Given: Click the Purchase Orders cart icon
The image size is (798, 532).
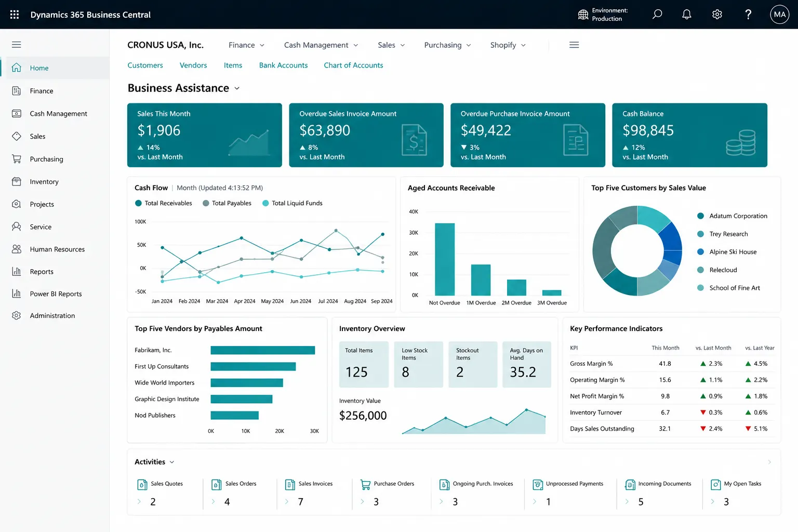Looking at the screenshot, I should coord(365,484).
